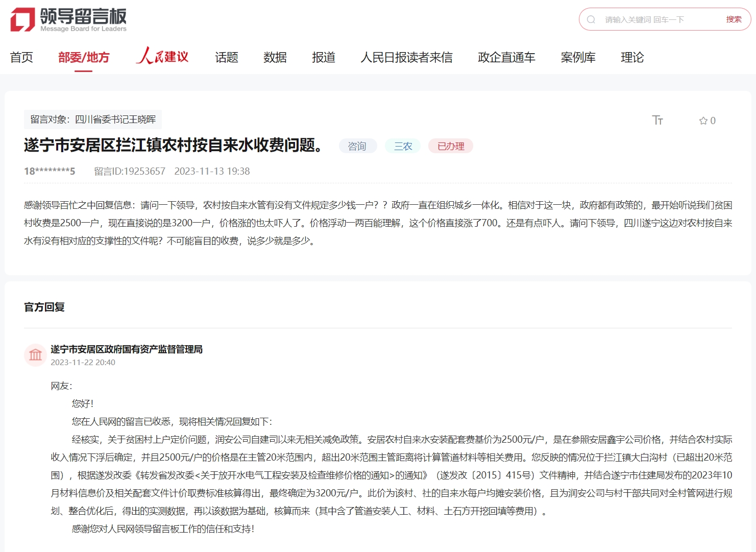Open the 人民日报读者来信 navigation tab
Screen dimensions: 756x552
[406, 57]
